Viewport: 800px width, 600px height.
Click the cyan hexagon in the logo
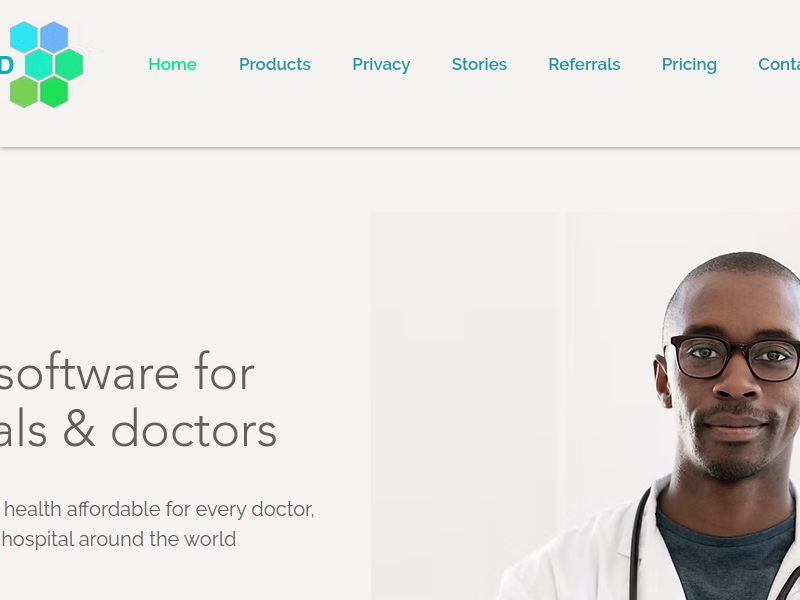pos(24,37)
